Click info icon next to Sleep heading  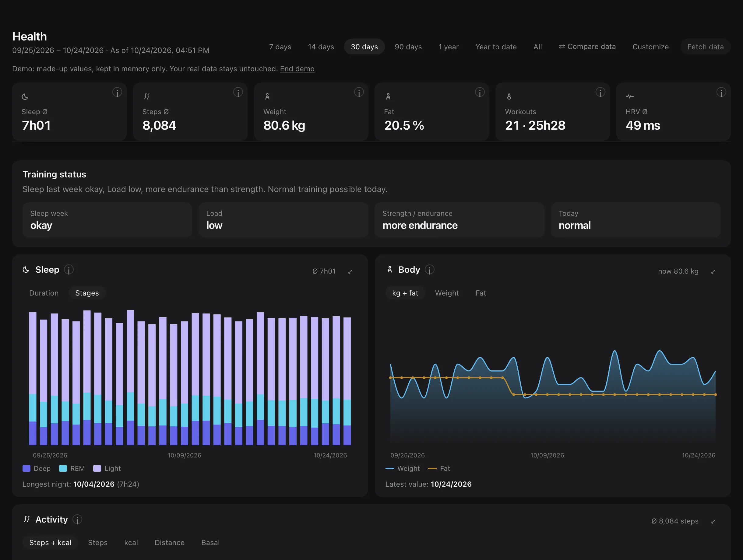click(69, 270)
